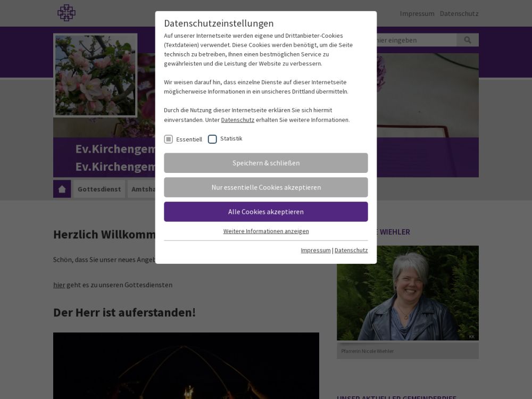Click Impressum in the top header

417,13
